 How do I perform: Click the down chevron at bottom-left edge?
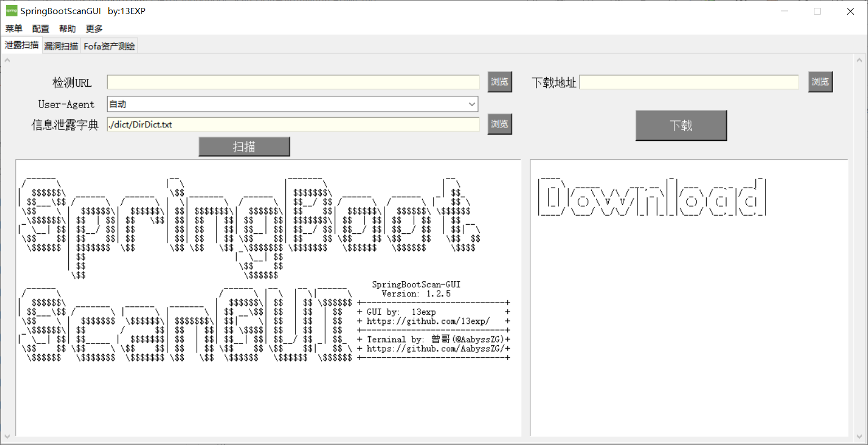[7, 437]
